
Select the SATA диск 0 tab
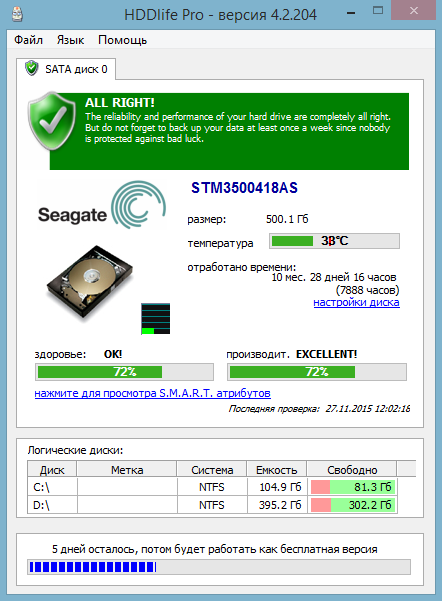(x=66, y=69)
